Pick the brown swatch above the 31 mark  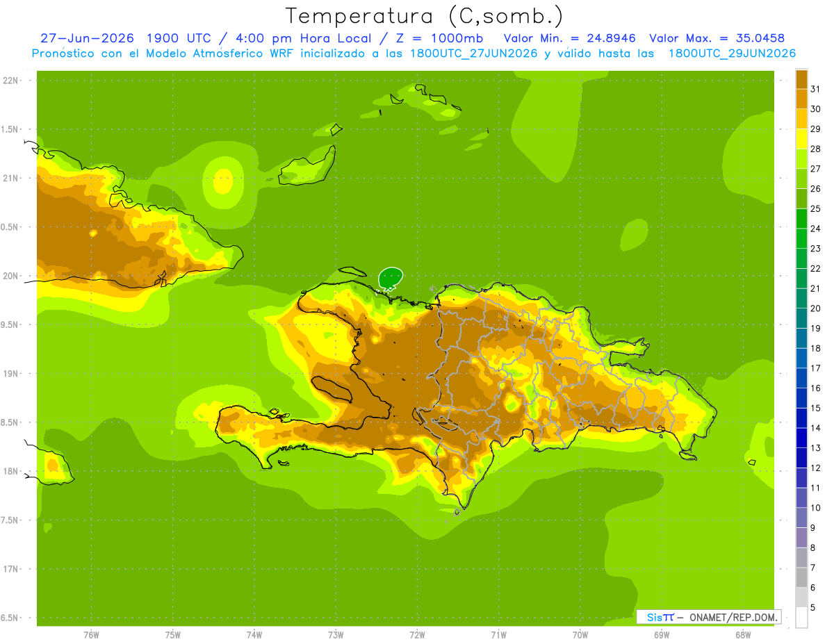click(x=801, y=79)
